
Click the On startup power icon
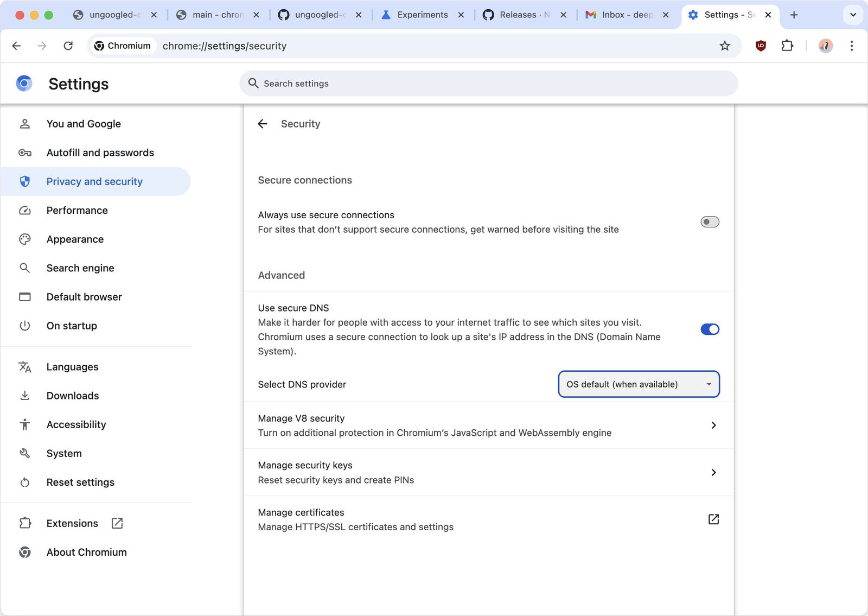point(25,326)
